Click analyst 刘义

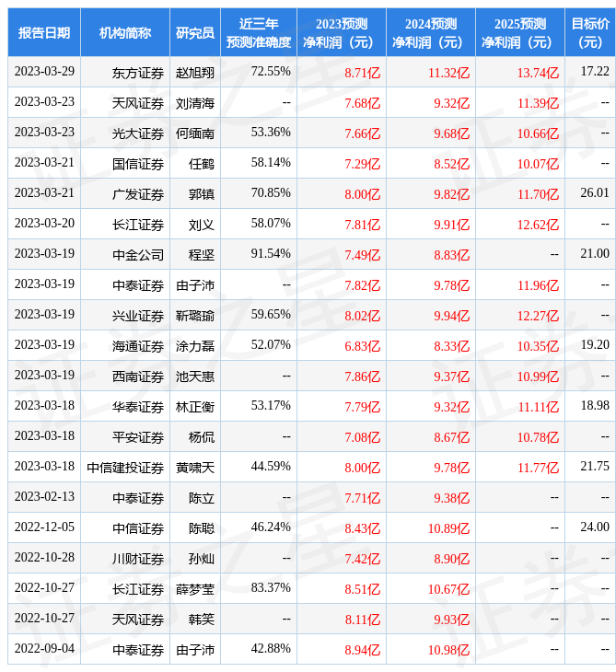(202, 225)
